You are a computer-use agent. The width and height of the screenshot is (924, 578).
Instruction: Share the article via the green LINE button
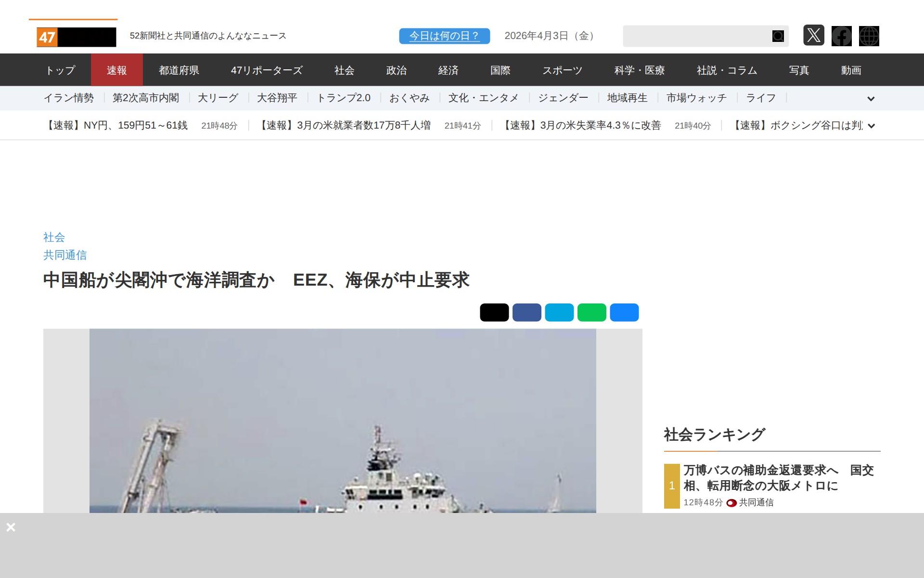point(591,313)
